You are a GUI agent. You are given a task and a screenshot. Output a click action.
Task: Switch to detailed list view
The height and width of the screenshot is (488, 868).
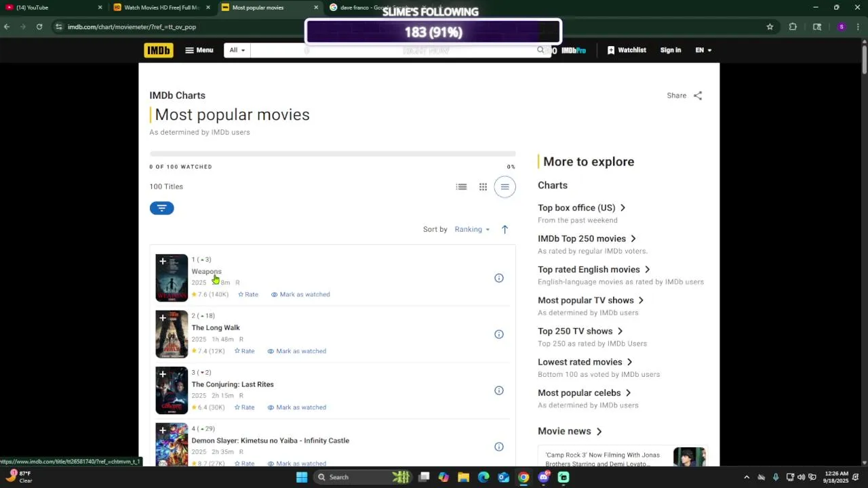pyautogui.click(x=462, y=187)
